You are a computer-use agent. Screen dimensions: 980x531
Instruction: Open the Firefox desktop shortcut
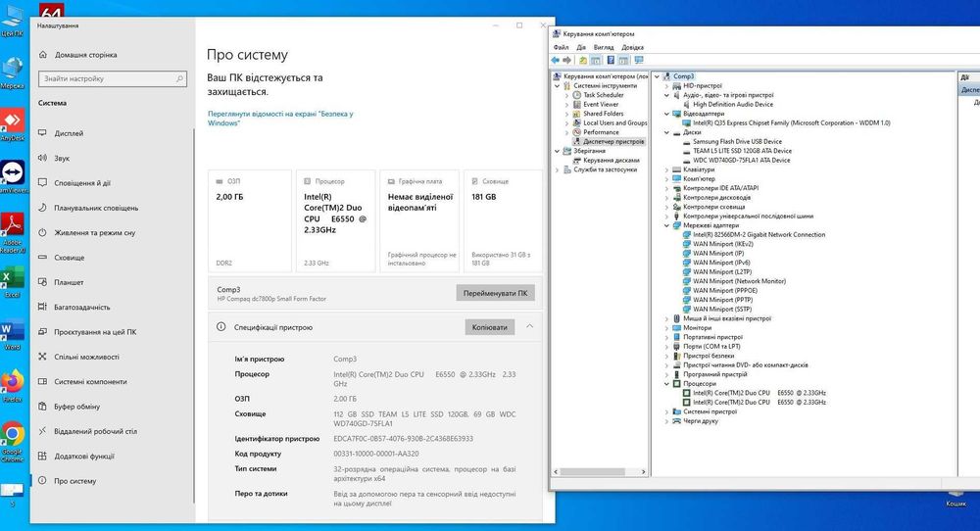(13, 386)
